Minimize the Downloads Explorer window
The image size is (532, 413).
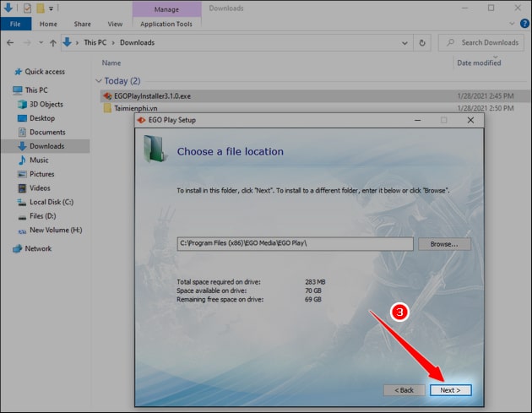[464, 8]
